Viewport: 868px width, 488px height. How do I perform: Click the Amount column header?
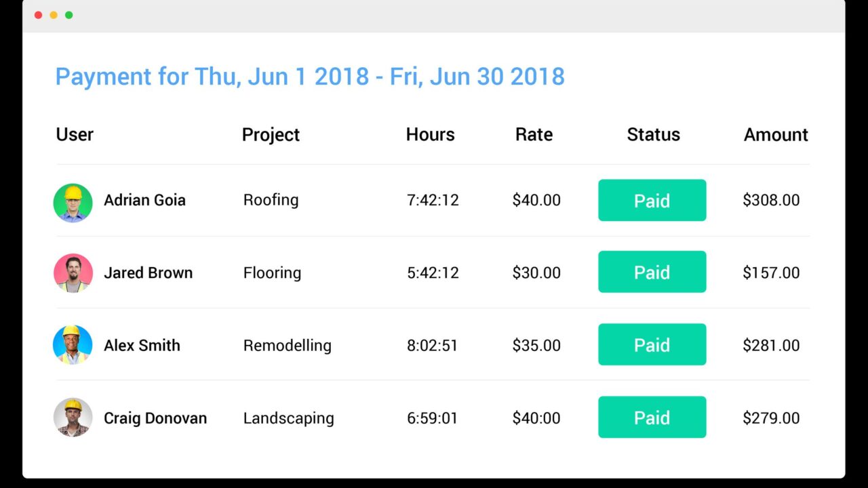(776, 134)
